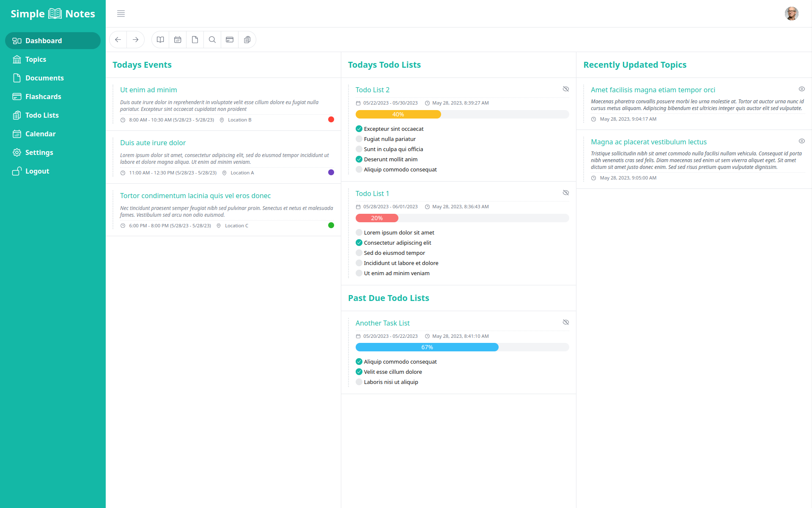The width and height of the screenshot is (812, 508).
Task: Hide Todo List 2 with eye-slash icon
Action: (x=566, y=89)
